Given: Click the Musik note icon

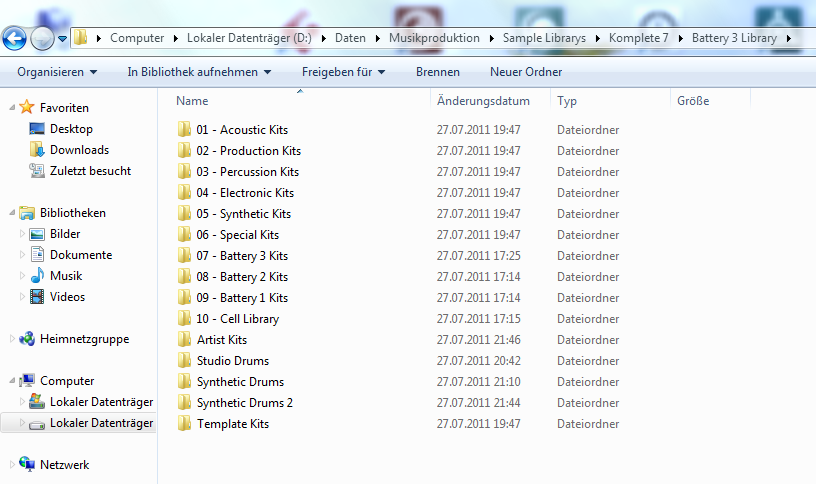Looking at the screenshot, I should (x=37, y=275).
